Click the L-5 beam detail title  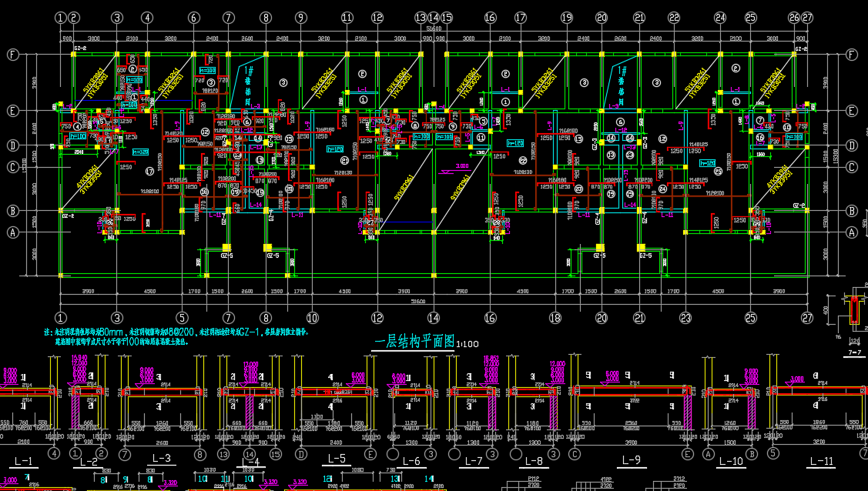[337, 459]
